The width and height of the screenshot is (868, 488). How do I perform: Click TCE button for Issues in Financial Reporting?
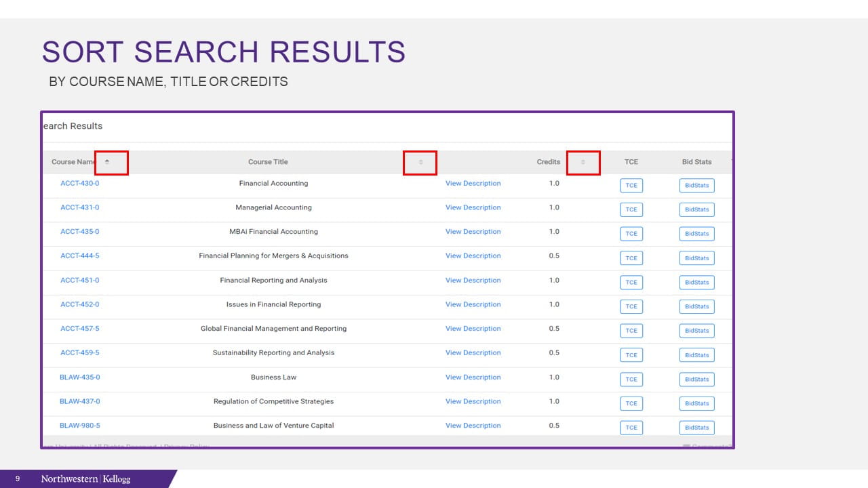point(631,306)
